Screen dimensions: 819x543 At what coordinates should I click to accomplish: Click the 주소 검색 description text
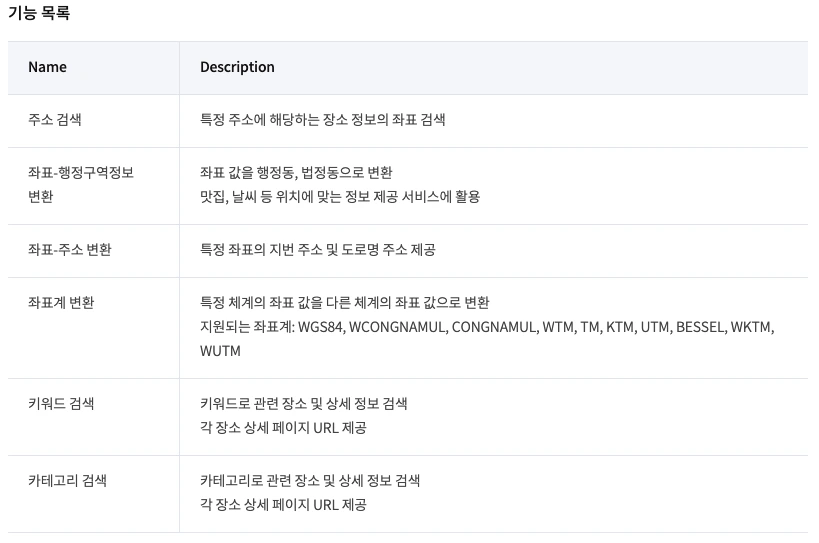click(322, 120)
